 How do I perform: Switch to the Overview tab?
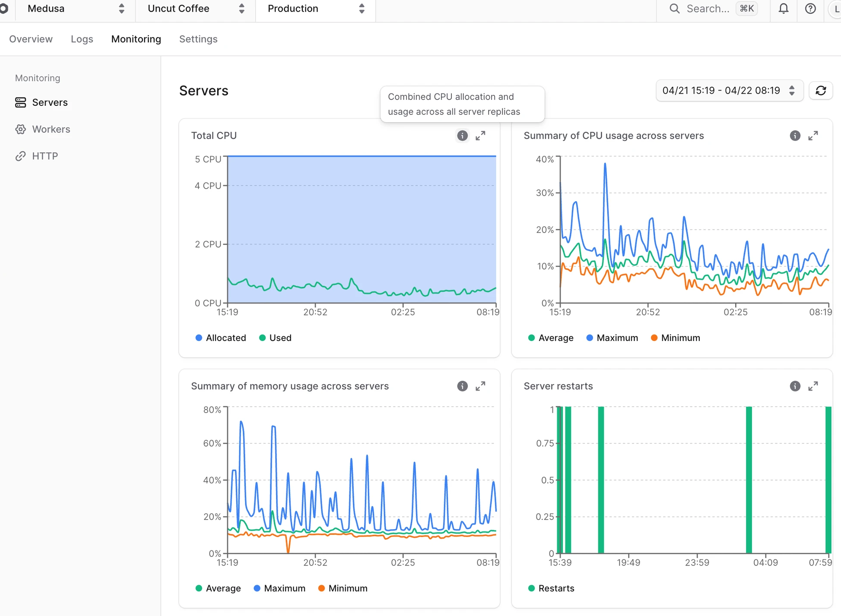click(31, 39)
